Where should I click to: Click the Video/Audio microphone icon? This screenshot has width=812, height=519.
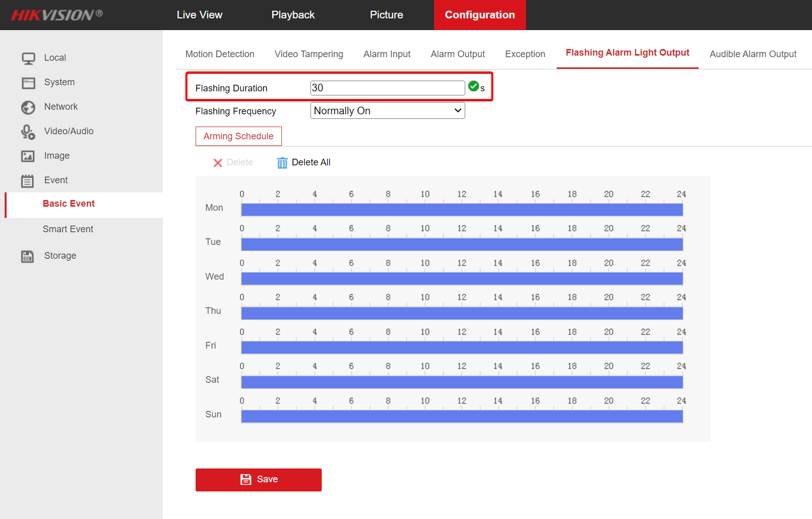[28, 132]
